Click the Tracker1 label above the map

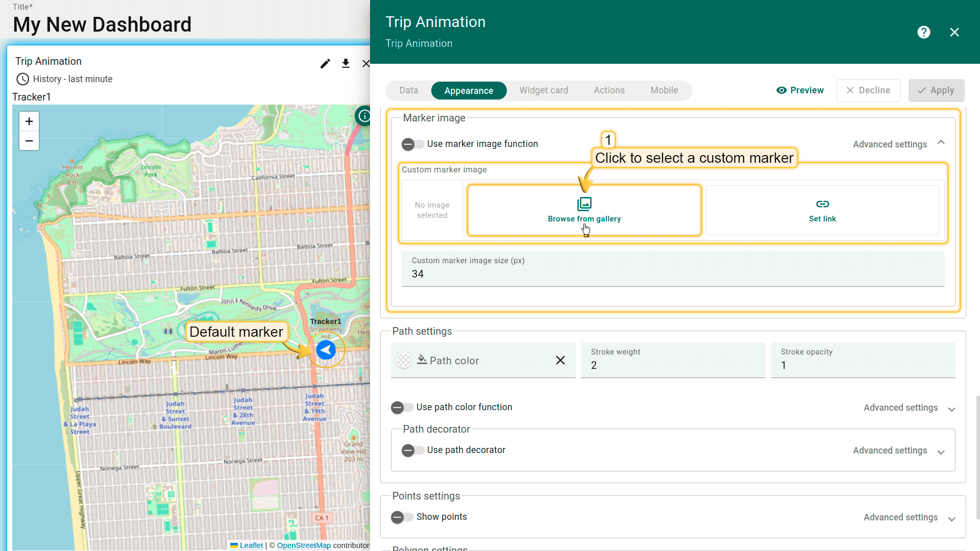[x=32, y=97]
